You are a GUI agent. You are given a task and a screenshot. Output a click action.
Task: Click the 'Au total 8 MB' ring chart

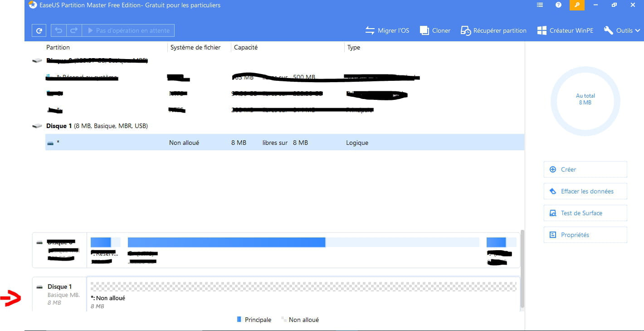(585, 101)
